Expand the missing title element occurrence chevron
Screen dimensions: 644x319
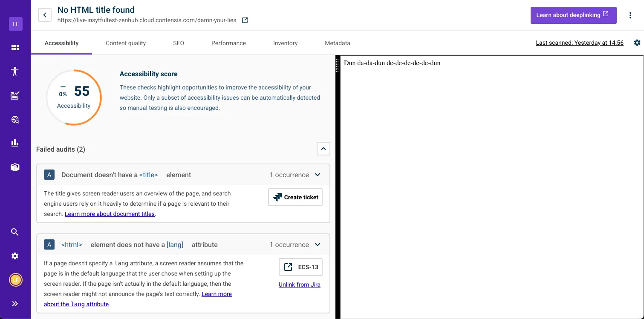coord(318,175)
